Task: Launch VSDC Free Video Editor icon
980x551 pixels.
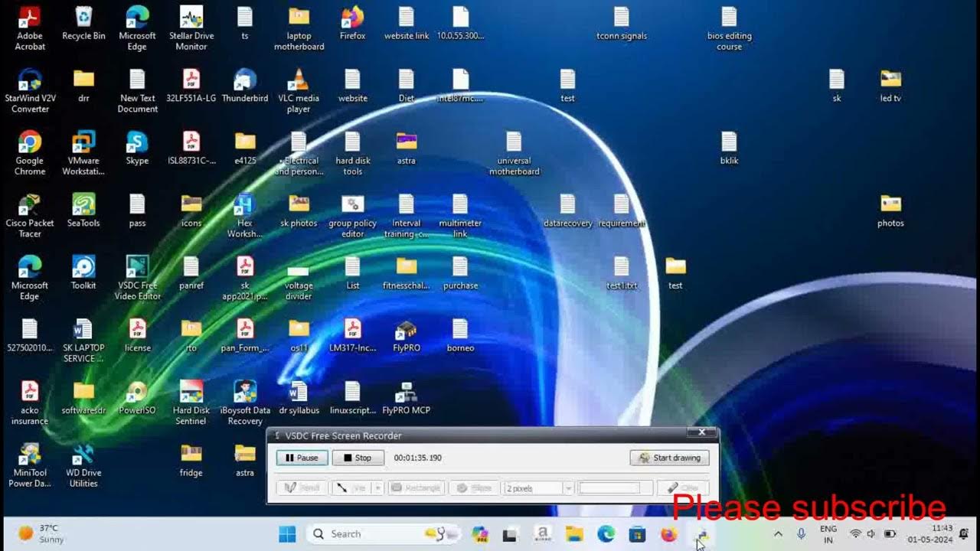Action: click(x=137, y=277)
